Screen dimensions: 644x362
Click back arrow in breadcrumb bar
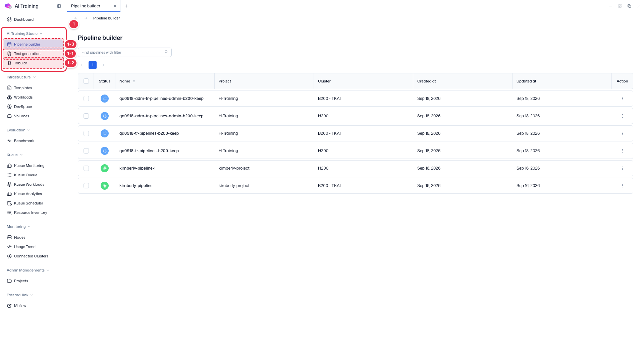click(76, 18)
